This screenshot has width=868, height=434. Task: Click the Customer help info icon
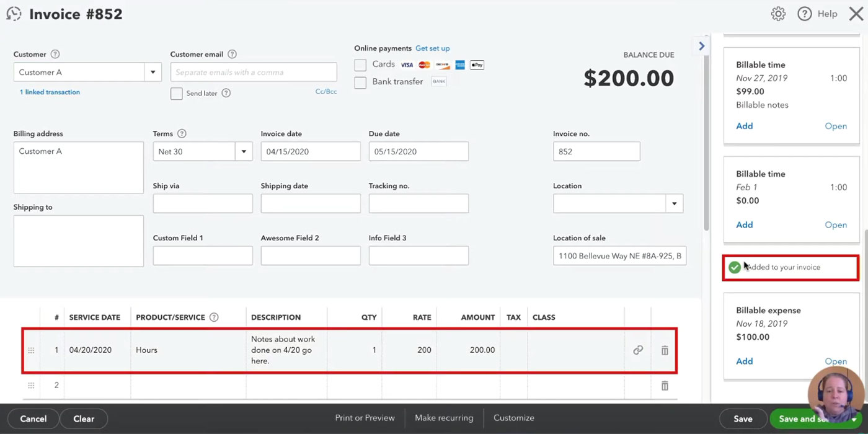[x=55, y=55]
